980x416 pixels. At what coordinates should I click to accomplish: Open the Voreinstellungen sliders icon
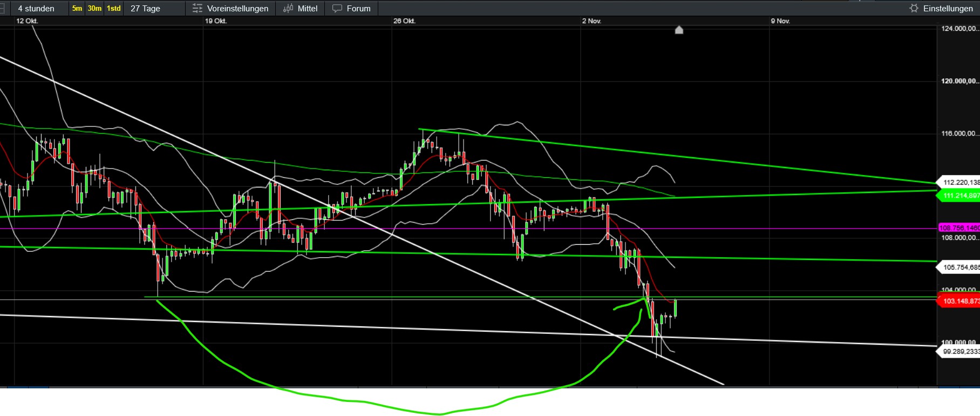(x=198, y=9)
